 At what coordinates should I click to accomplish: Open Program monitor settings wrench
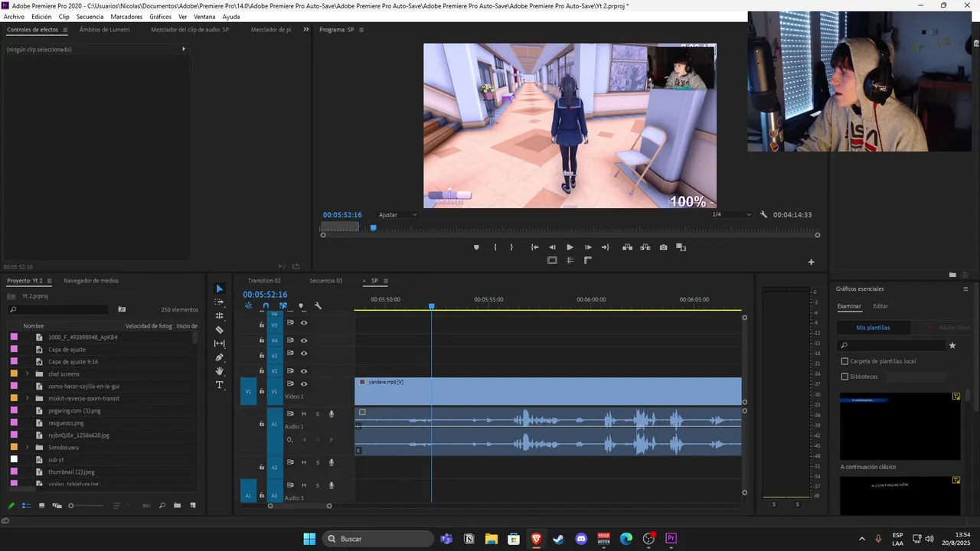tap(763, 214)
